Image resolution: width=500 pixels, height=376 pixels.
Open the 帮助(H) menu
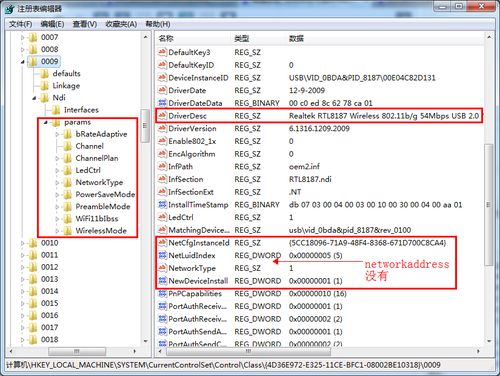[158, 24]
